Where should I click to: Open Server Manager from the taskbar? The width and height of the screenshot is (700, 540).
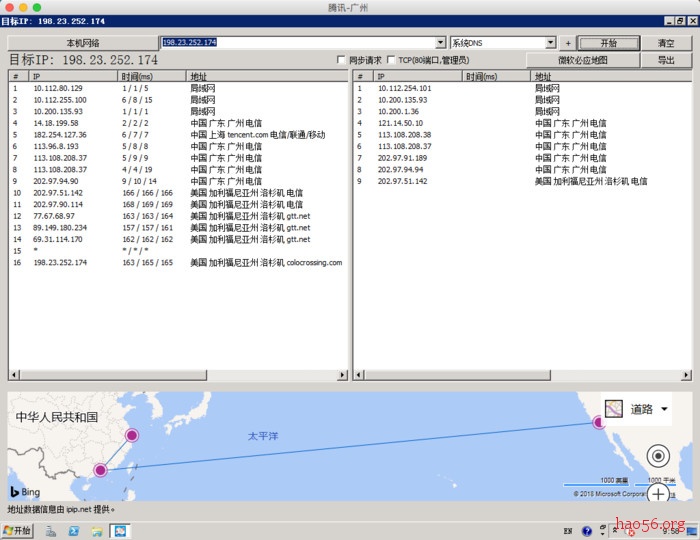tap(50, 531)
